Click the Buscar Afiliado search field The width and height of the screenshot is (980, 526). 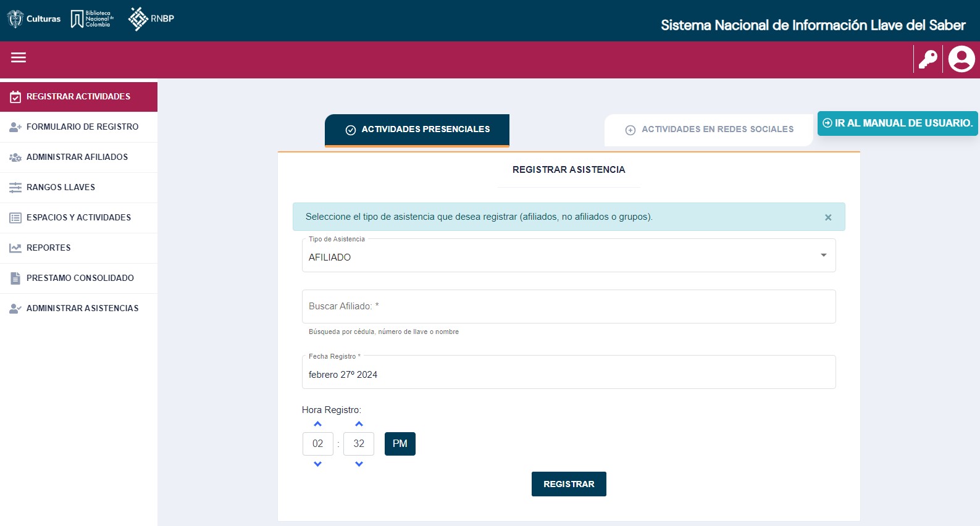coord(569,307)
